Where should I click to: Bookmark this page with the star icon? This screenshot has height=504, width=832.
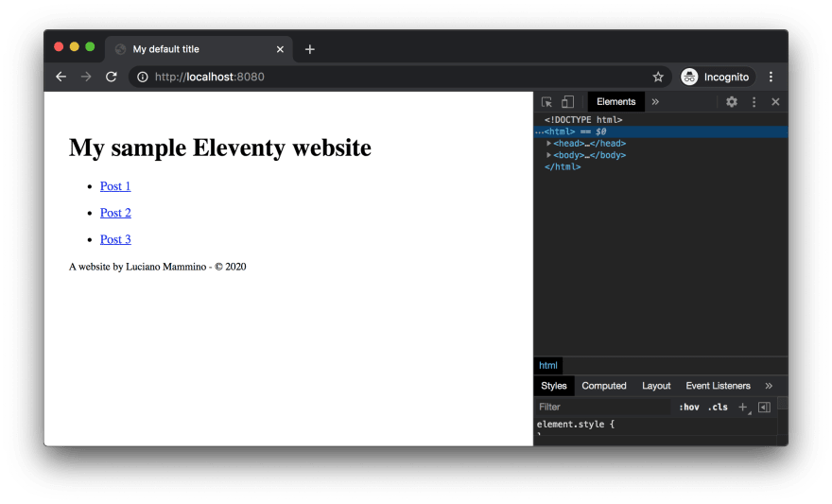point(658,77)
